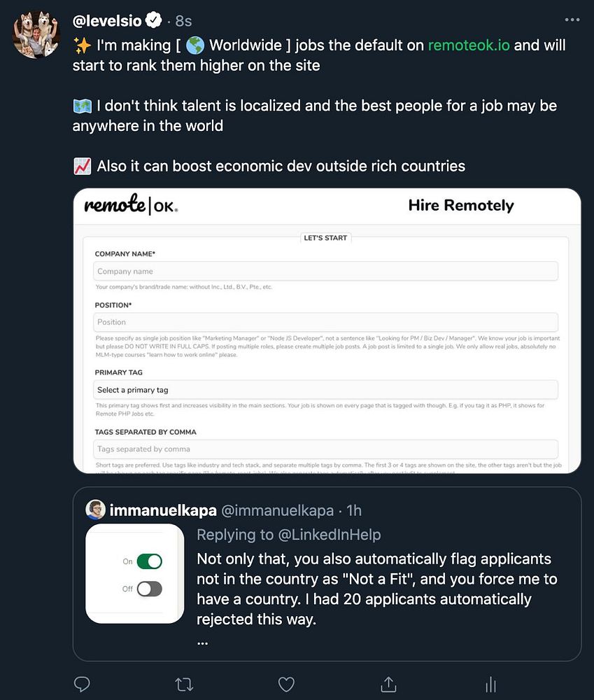The image size is (594, 700).
Task: Open @levelsio profile handle
Action: pyautogui.click(x=107, y=20)
